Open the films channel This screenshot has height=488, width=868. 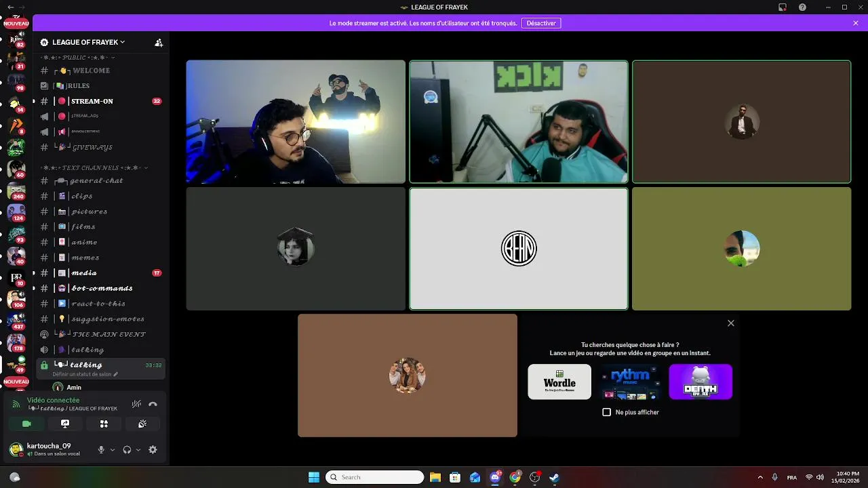100,226
